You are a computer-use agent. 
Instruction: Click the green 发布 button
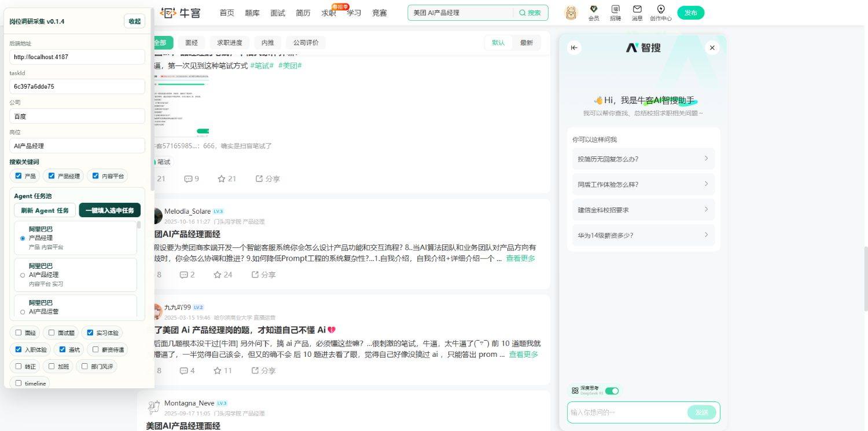[691, 13]
